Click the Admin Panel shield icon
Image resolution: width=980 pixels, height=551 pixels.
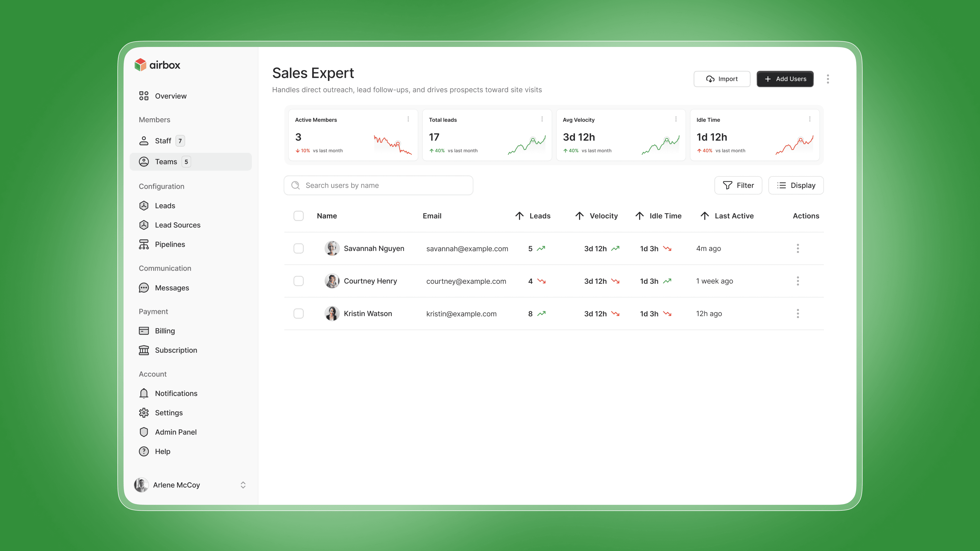(x=144, y=432)
